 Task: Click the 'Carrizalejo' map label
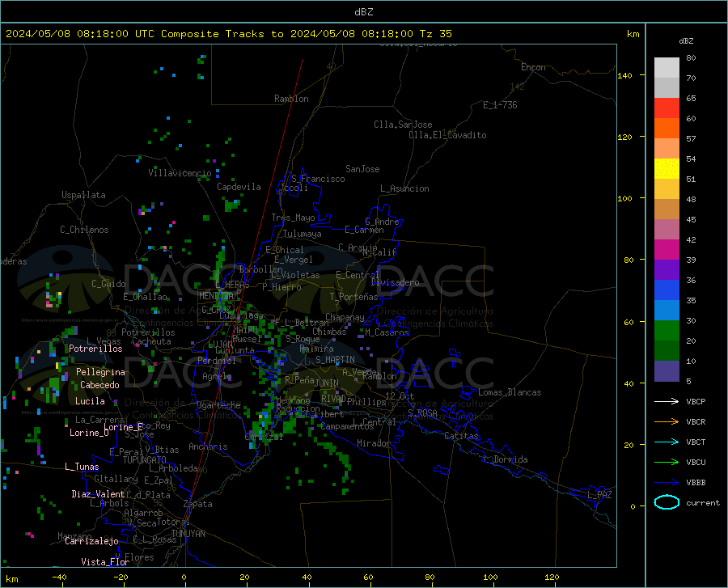(91, 541)
